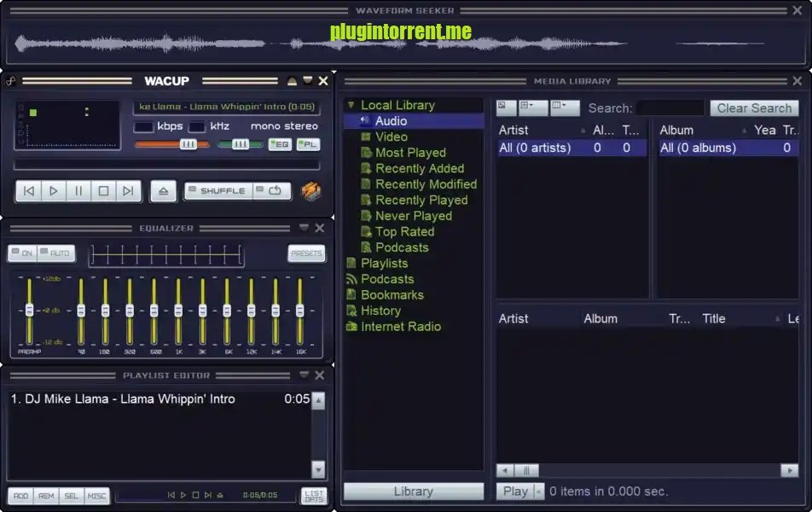Open the playlist LIST OPTS menu
This screenshot has width=812, height=512.
(314, 496)
